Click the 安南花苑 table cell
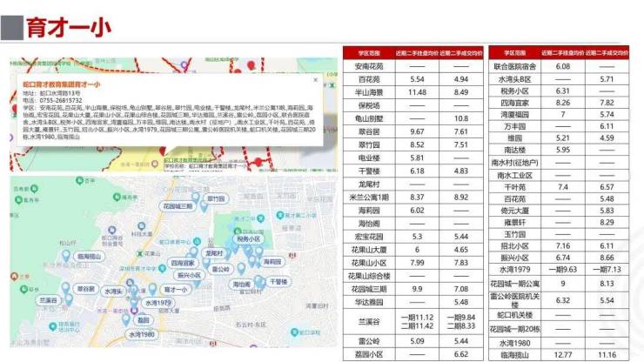 [x=369, y=66]
